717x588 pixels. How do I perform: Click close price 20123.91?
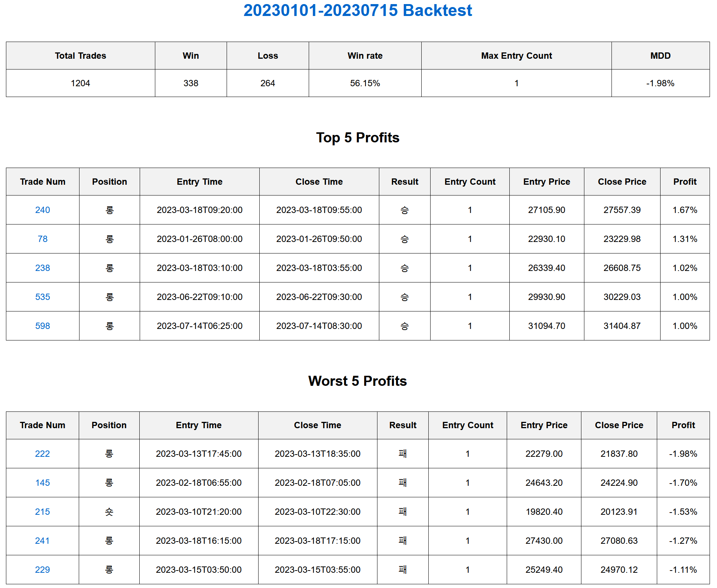(619, 512)
